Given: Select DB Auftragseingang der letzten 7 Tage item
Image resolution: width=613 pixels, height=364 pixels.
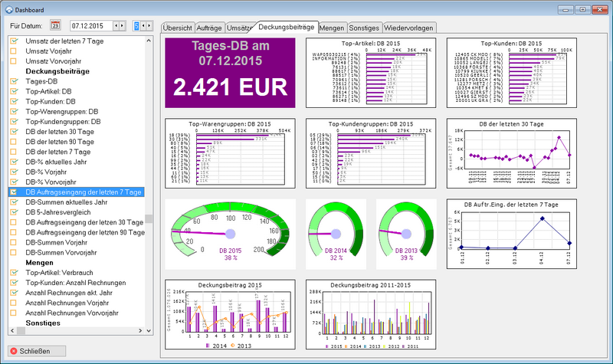Looking at the screenshot, I should pos(84,192).
